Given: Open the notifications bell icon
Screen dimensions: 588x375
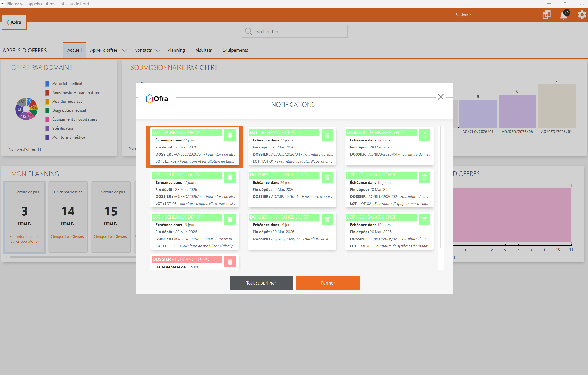Looking at the screenshot, I should [x=563, y=15].
